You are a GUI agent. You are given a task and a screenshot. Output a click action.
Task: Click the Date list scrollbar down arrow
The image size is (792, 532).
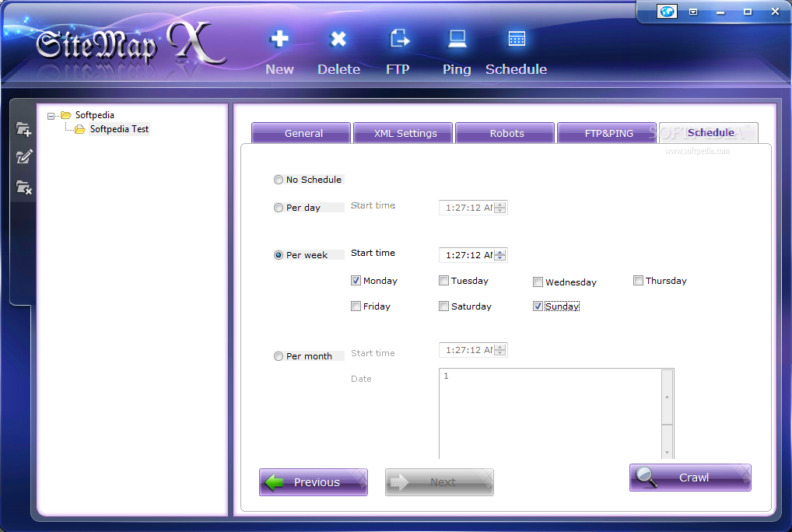point(668,452)
